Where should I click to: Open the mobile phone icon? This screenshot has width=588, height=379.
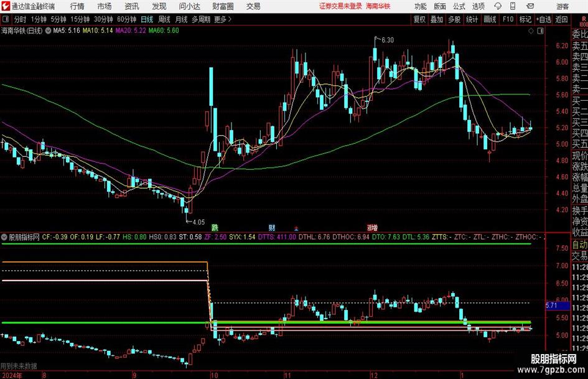click(x=513, y=6)
